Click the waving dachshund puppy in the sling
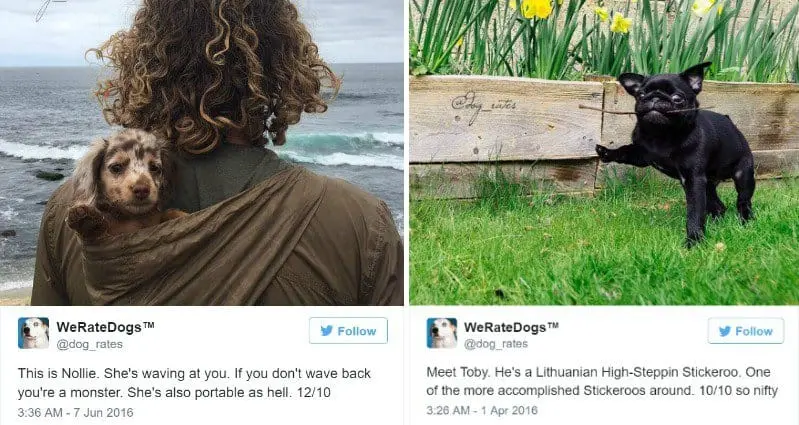Screen dimensions: 799x425 (x=120, y=181)
